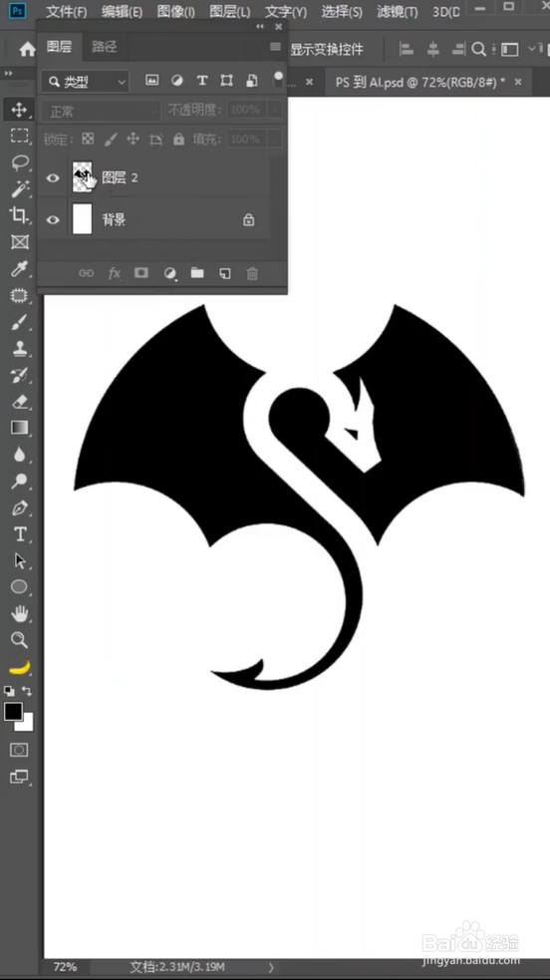Screen dimensions: 550x980
Task: Select the Crop tool
Action: (19, 215)
